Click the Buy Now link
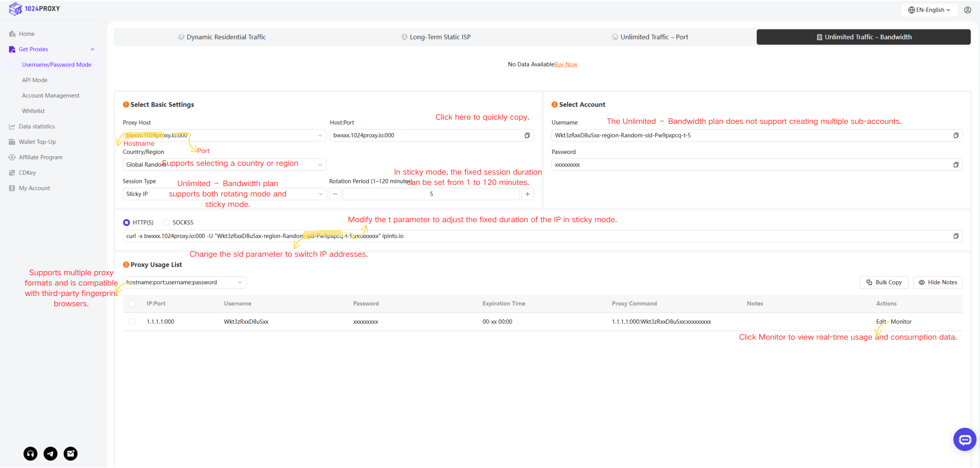 [x=565, y=64]
